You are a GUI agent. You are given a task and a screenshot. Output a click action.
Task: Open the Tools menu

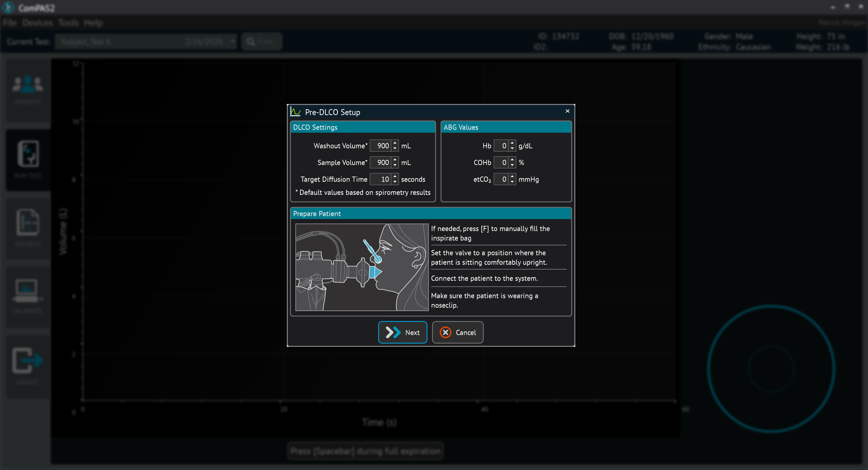(x=68, y=23)
